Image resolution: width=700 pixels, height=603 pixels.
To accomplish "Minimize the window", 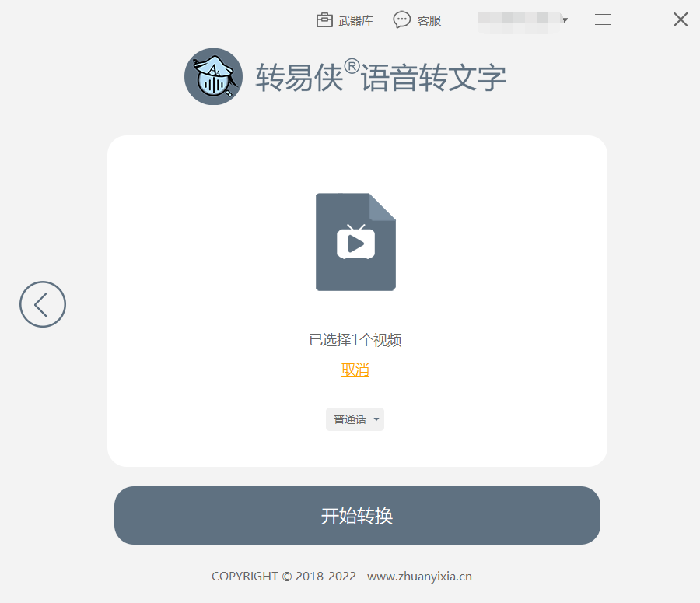I will (642, 22).
